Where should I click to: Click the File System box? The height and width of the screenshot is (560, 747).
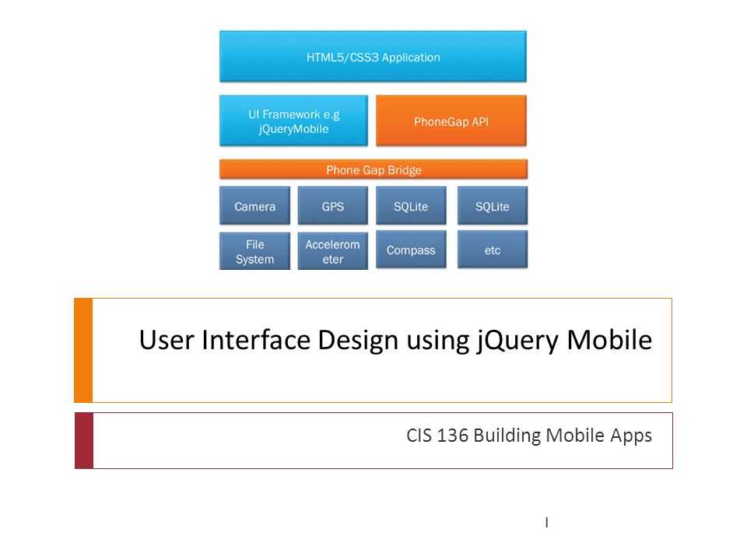click(254, 251)
